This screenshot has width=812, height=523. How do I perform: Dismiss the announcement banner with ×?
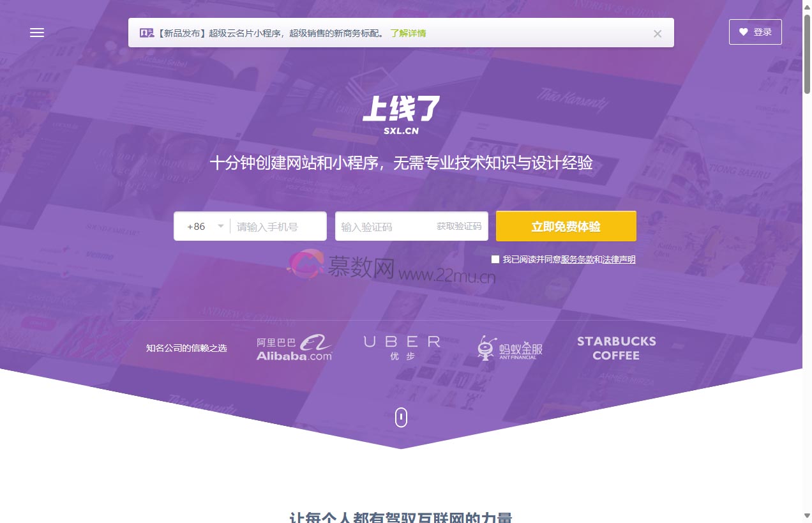coord(657,33)
